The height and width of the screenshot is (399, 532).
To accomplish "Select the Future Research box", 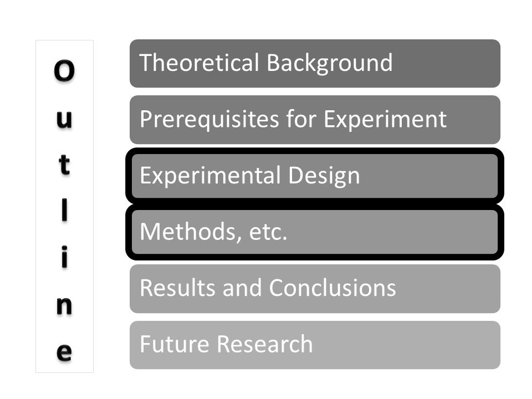I will (315, 345).
